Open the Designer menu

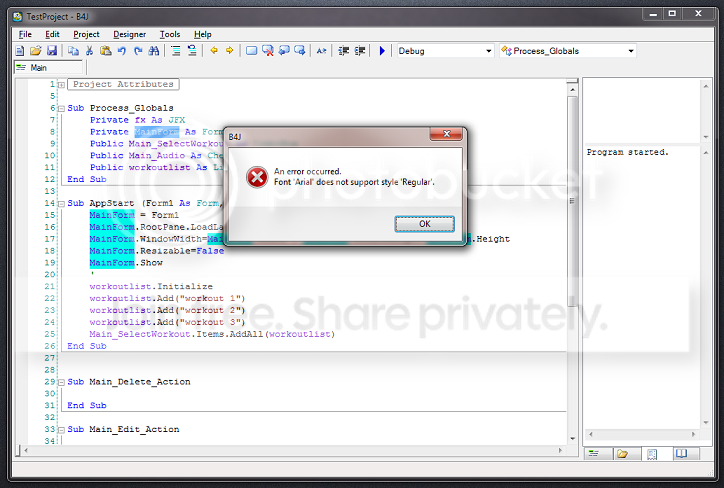coord(130,34)
